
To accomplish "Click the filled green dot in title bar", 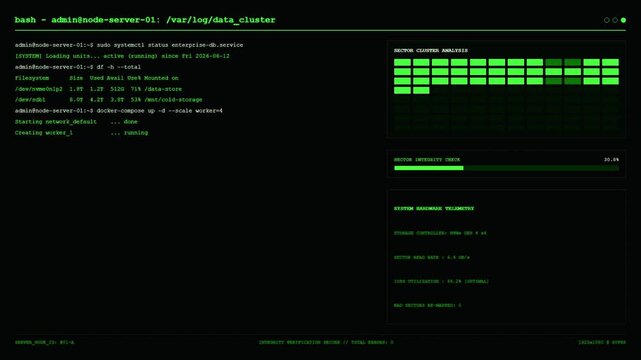I will [x=623, y=20].
